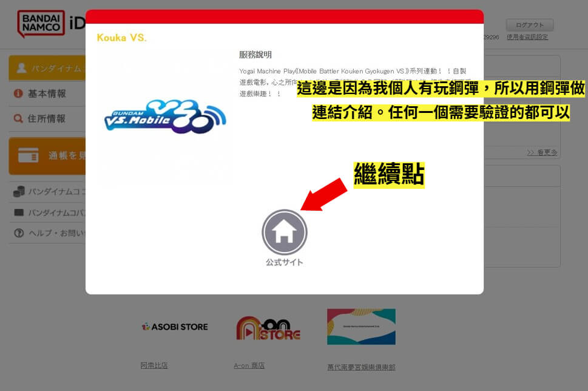Click the user icon on the バンダイナム tab
This screenshot has width=588, height=391.
21,68
